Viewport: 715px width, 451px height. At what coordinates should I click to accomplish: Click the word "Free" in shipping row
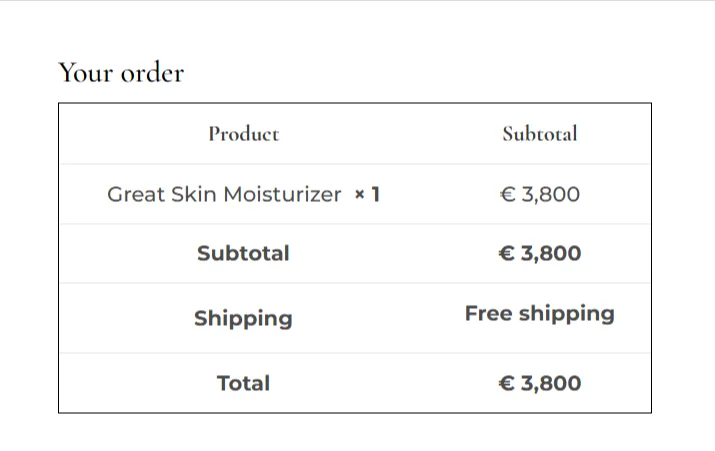coord(488,313)
